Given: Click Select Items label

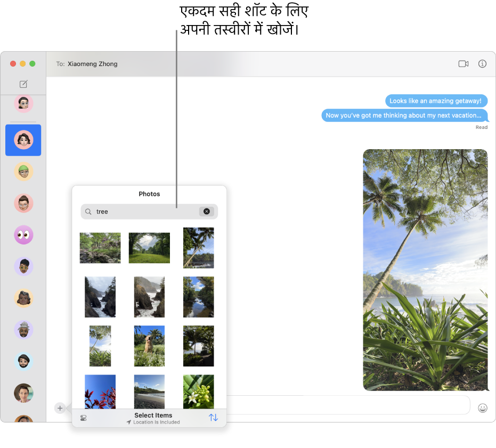Looking at the screenshot, I should pyautogui.click(x=153, y=415).
